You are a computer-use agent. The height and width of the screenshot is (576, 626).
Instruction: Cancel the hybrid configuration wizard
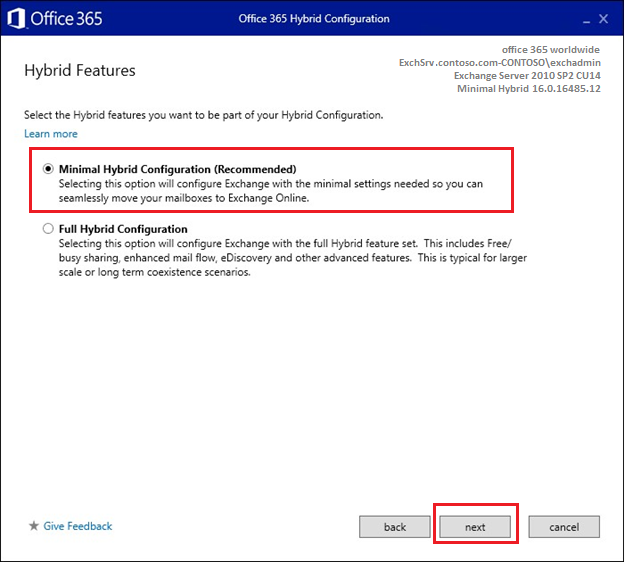tap(564, 526)
